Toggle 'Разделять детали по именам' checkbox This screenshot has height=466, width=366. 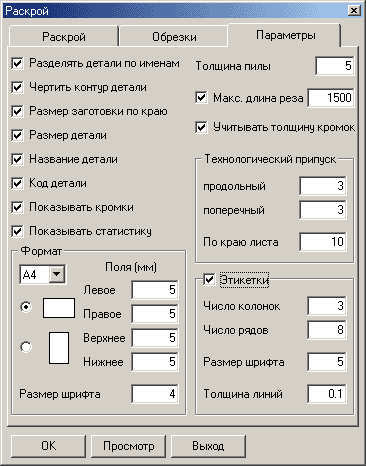point(17,63)
